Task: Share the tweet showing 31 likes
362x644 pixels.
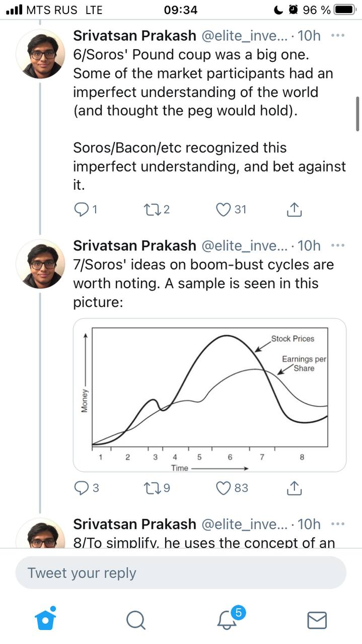Action: coord(294,209)
